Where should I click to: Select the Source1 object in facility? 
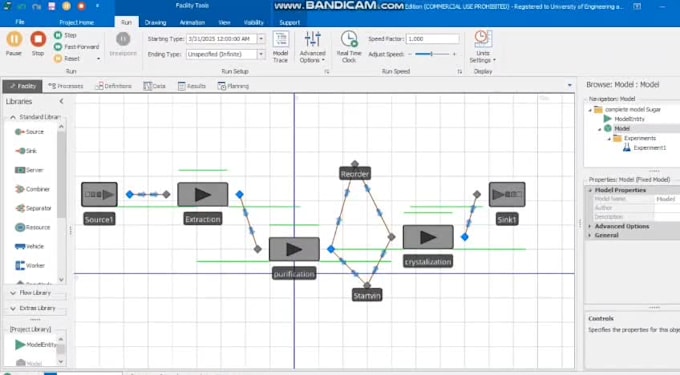(x=99, y=194)
